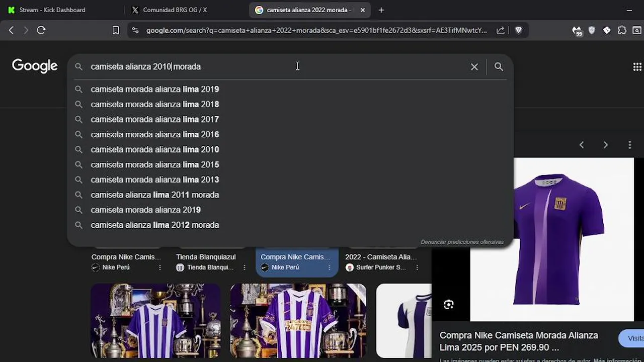The height and width of the screenshot is (362, 644).
Task: Click the Visitar button
Action: pos(632,338)
